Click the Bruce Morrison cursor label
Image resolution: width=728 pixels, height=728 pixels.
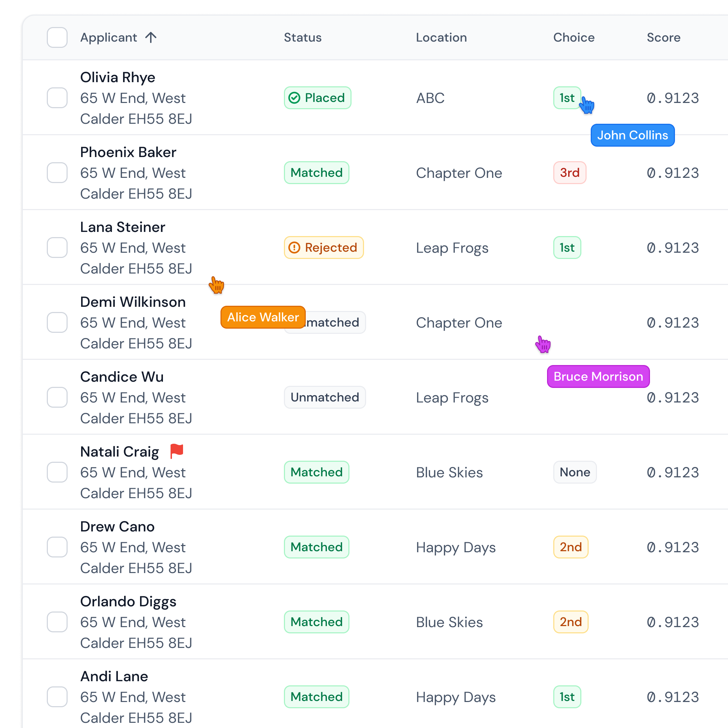coord(598,376)
